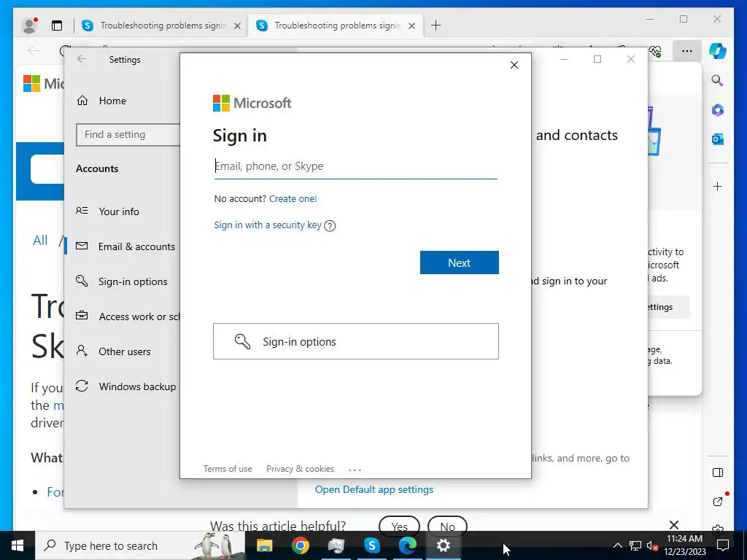Click Sign in with a security key link
Viewport: 747px width, 560px height.
(x=268, y=225)
